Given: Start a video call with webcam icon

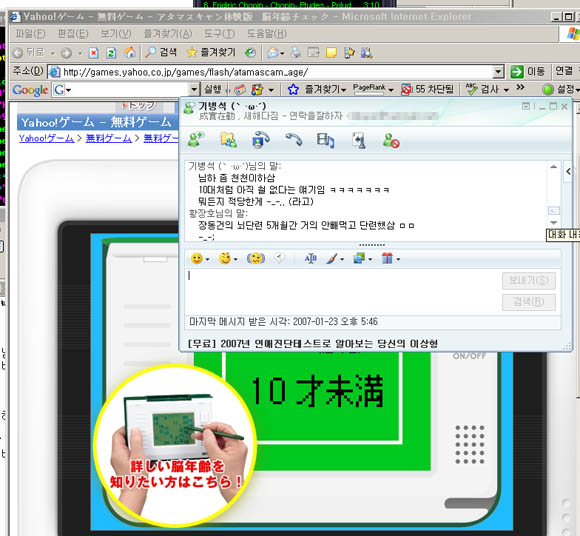Looking at the screenshot, I should click(261, 140).
